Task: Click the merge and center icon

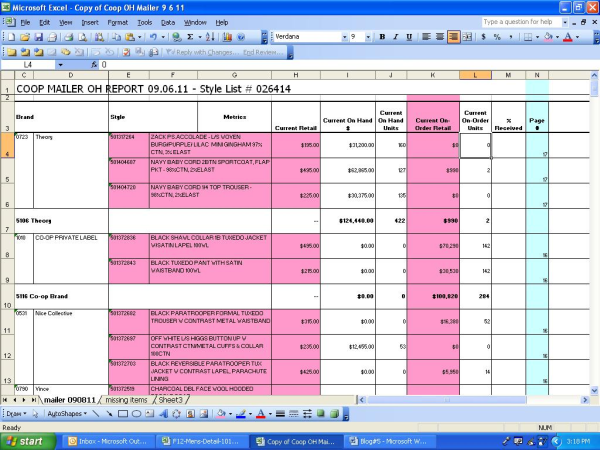Action: pyautogui.click(x=468, y=37)
